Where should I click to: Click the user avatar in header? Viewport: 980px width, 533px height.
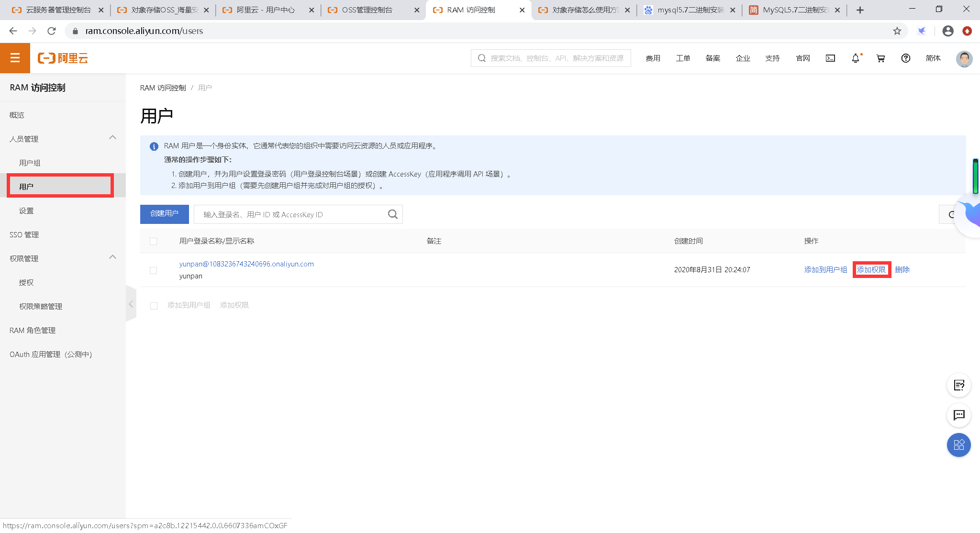[x=964, y=58]
